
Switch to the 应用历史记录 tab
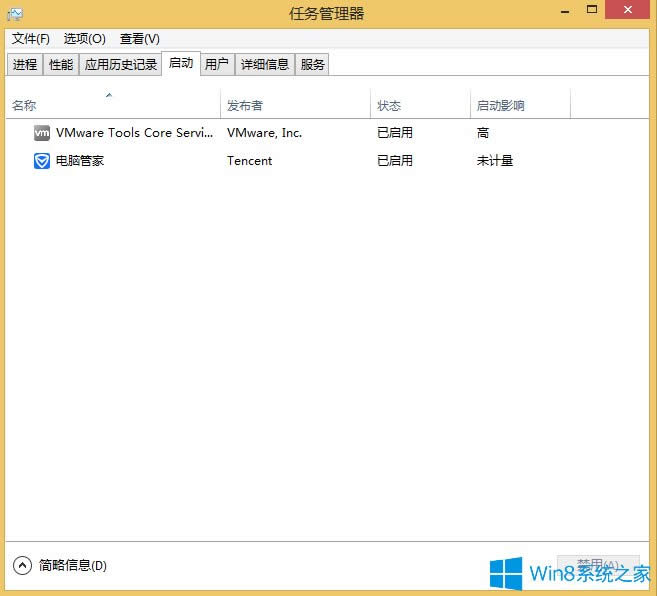pos(121,65)
